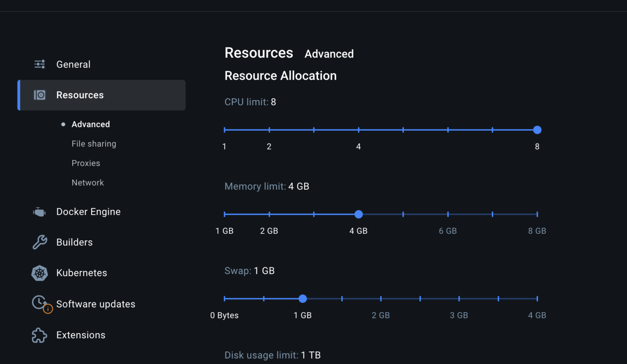The width and height of the screenshot is (627, 364).
Task: Click the Memory limit slider knob
Action: click(x=358, y=214)
